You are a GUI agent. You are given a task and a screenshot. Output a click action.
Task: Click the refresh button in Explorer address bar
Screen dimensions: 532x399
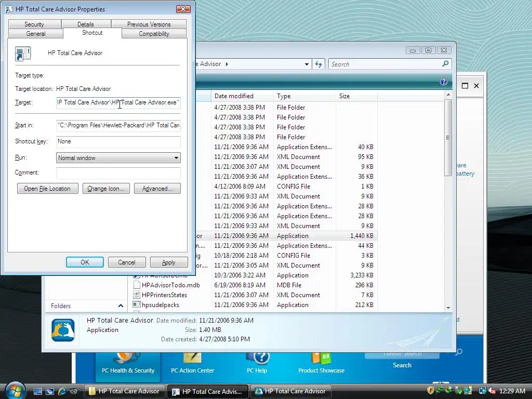(x=318, y=64)
